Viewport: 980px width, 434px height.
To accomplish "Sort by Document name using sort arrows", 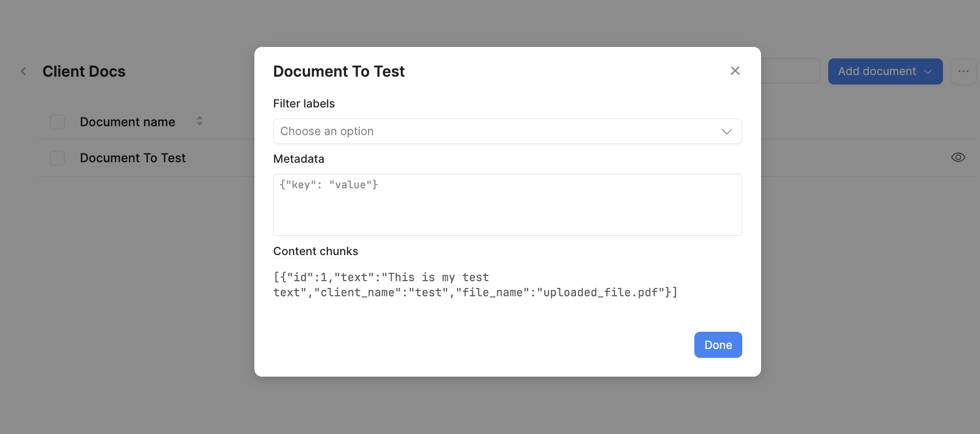I will [200, 121].
